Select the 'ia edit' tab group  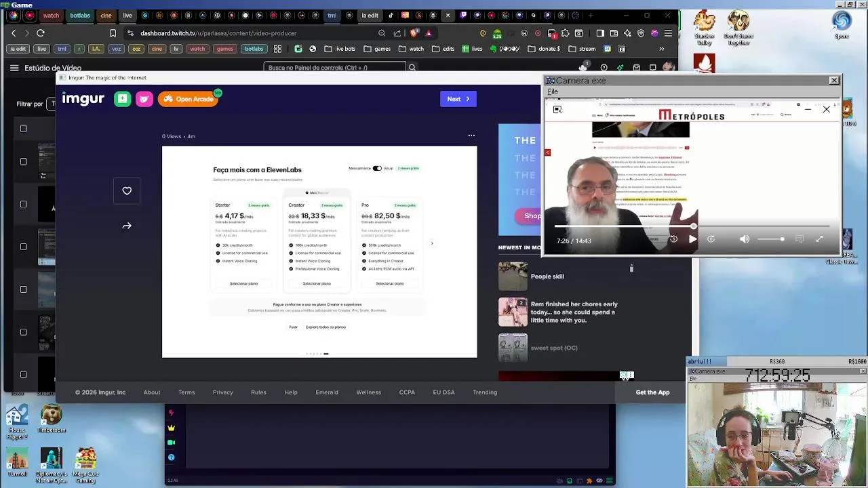point(370,16)
